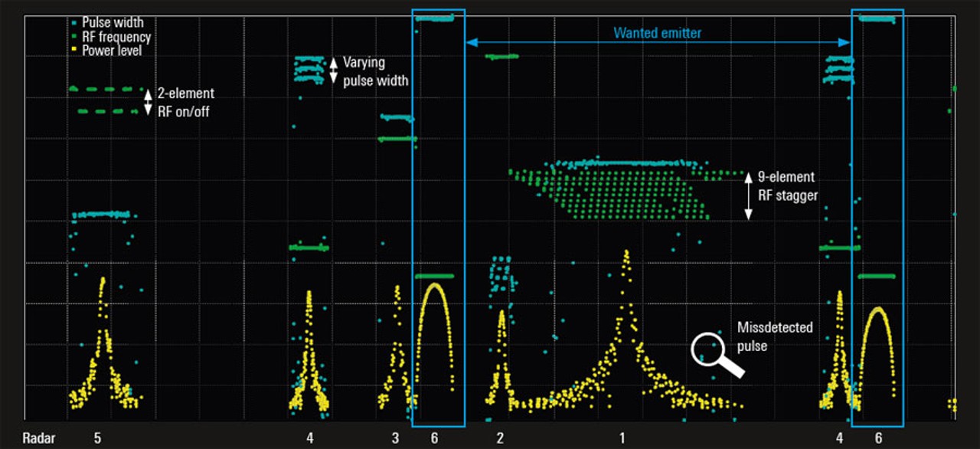The width and height of the screenshot is (980, 449).
Task: Select the RF frequency legend text
Action: [116, 37]
